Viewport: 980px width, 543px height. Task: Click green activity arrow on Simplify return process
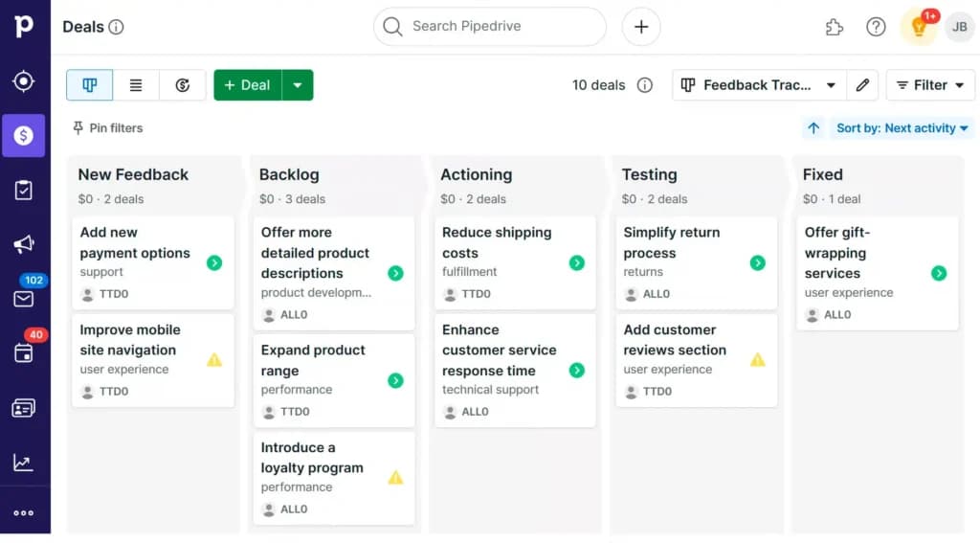(758, 262)
